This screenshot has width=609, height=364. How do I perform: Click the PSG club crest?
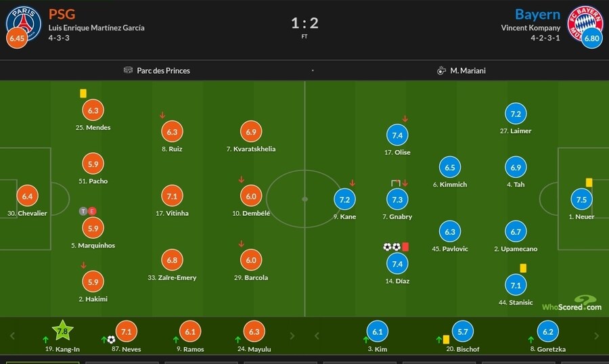click(24, 20)
